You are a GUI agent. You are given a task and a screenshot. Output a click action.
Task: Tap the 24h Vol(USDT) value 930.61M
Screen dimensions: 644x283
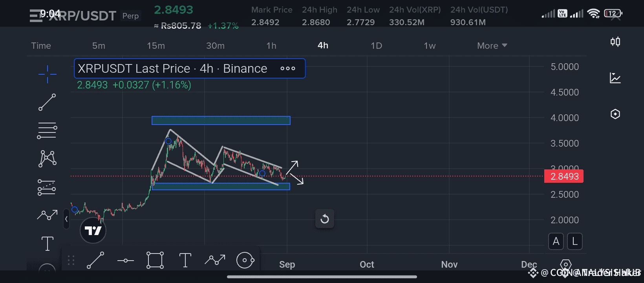[x=468, y=22]
